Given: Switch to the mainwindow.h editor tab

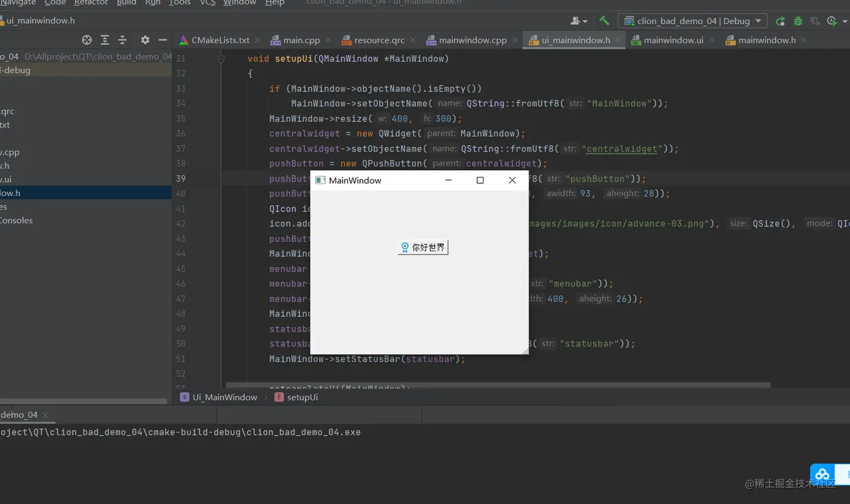Looking at the screenshot, I should pyautogui.click(x=766, y=40).
